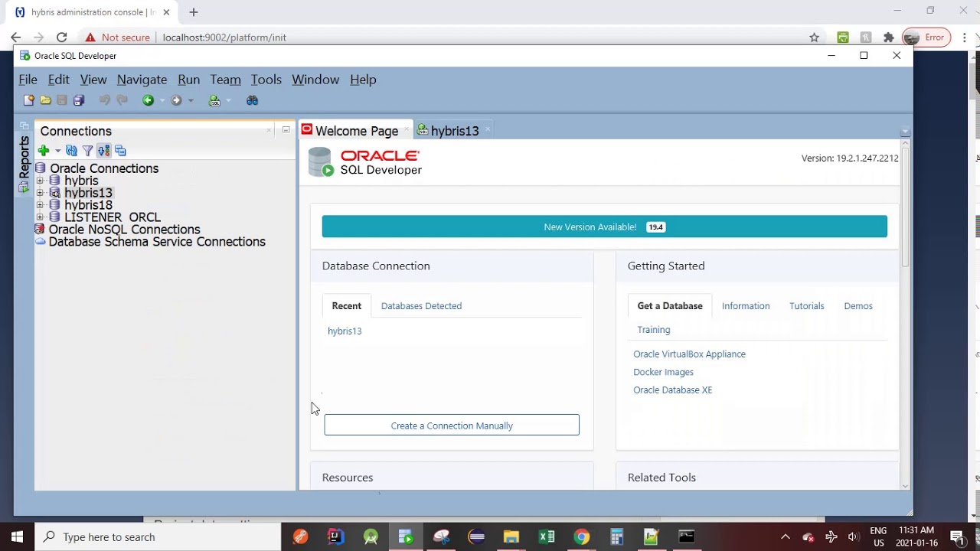
Task: Click the Welcome Page vertical scrollbar
Action: point(905,207)
